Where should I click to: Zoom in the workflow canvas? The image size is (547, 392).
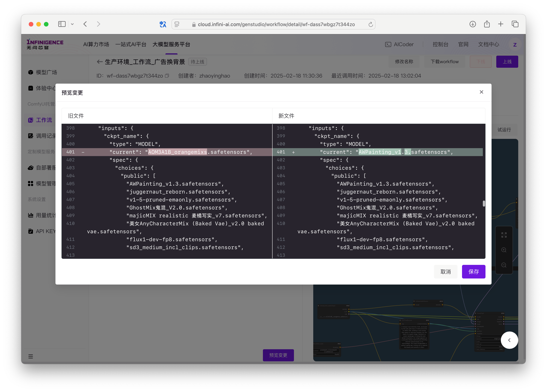(x=504, y=250)
